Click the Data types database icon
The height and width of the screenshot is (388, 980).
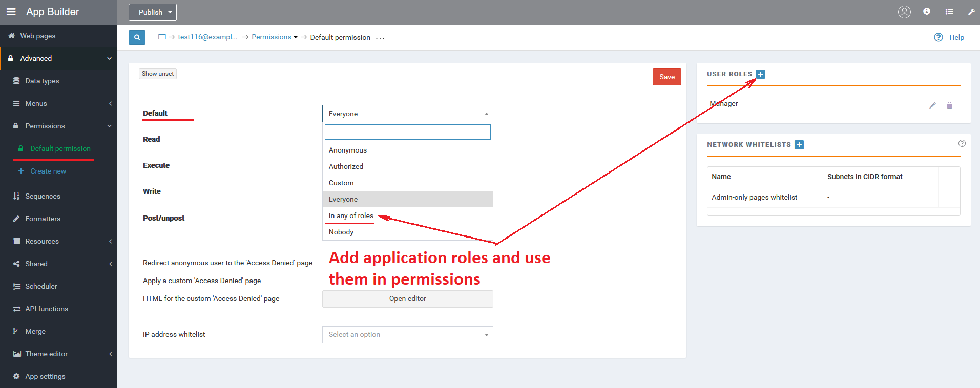(x=16, y=81)
